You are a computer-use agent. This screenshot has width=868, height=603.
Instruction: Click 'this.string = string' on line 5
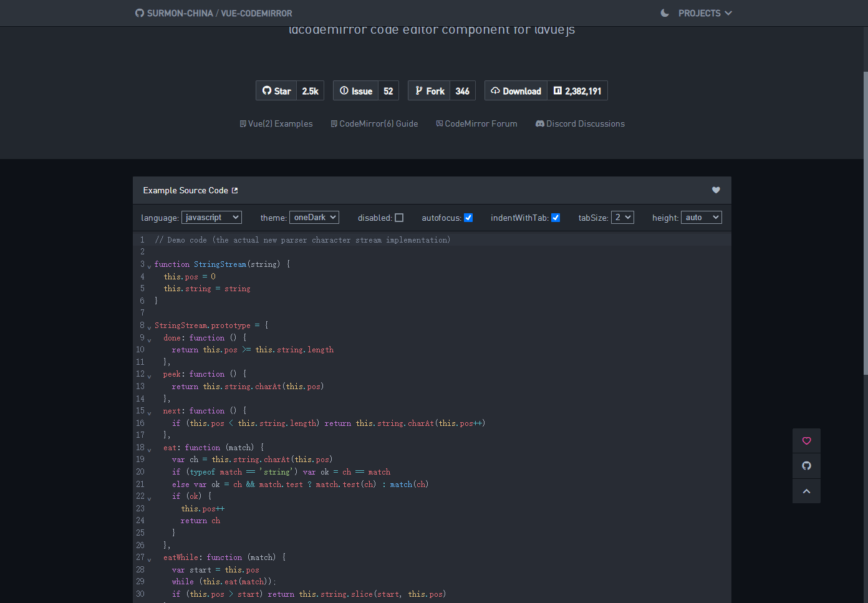tap(207, 289)
